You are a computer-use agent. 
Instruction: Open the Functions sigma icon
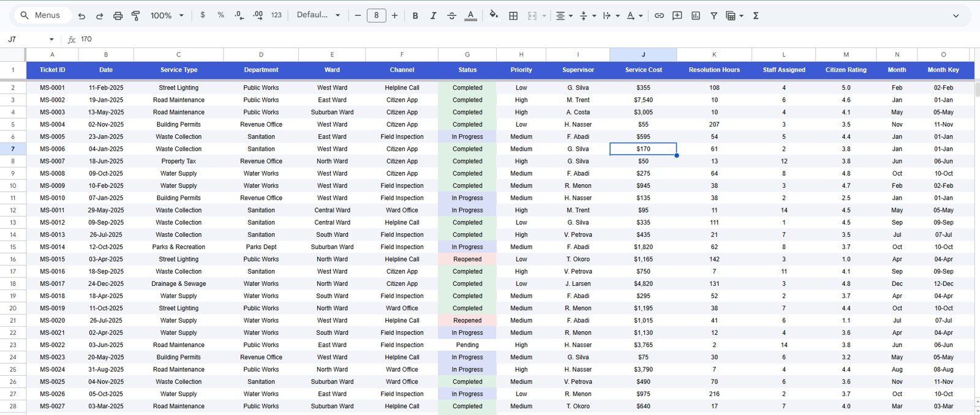click(x=756, y=15)
